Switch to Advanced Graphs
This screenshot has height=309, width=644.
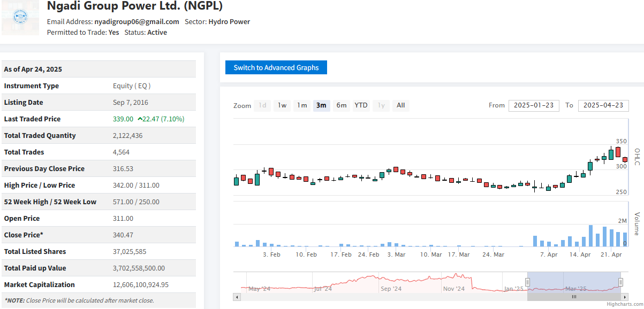[276, 67]
